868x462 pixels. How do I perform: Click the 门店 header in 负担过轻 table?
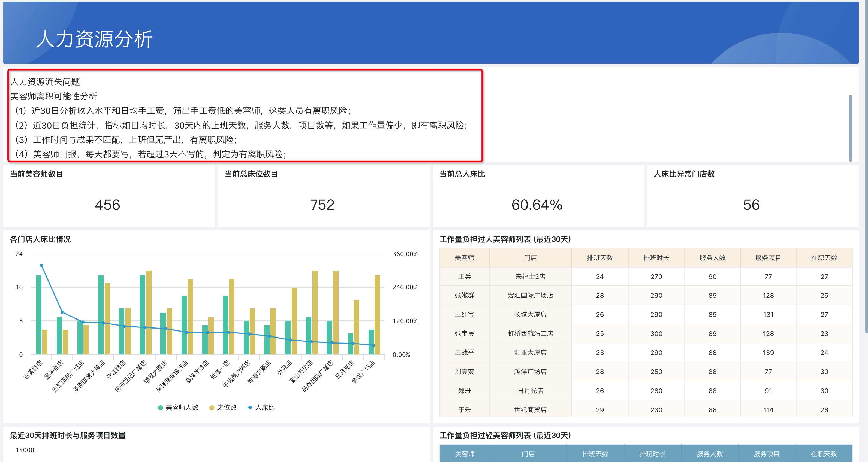click(528, 454)
